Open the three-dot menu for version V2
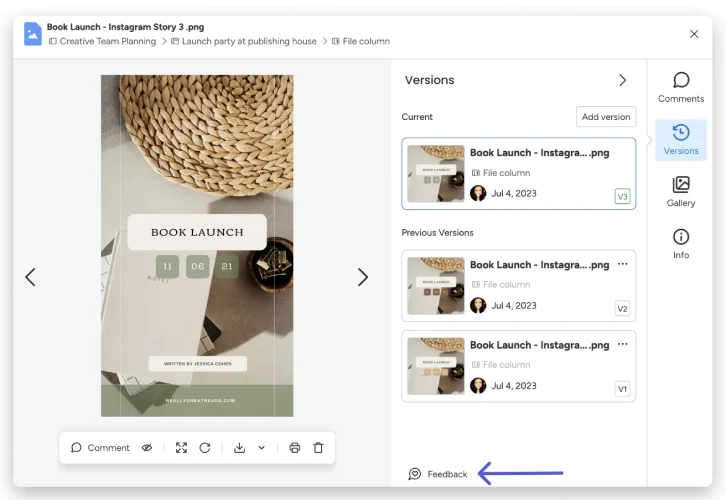Screen dimensions: 726x500 click(623, 264)
